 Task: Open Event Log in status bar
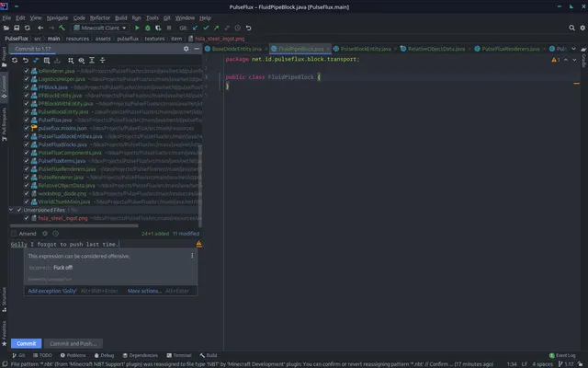pos(562,355)
